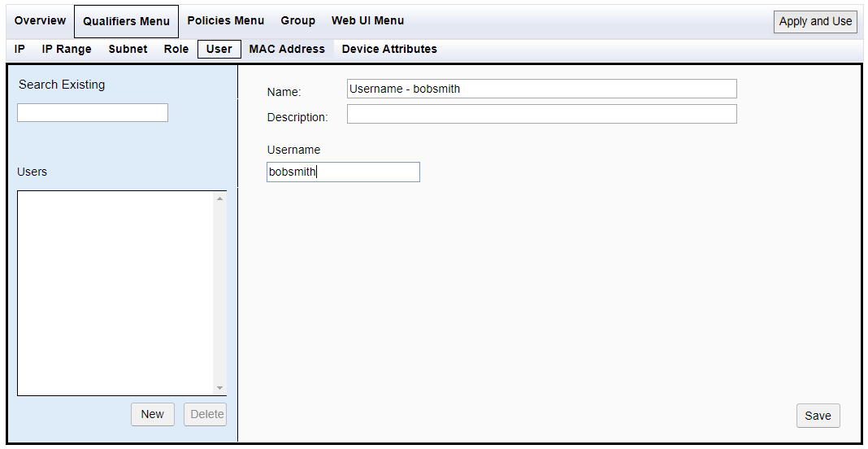Select the Subnet tab
This screenshot has width=868, height=449.
click(128, 49)
